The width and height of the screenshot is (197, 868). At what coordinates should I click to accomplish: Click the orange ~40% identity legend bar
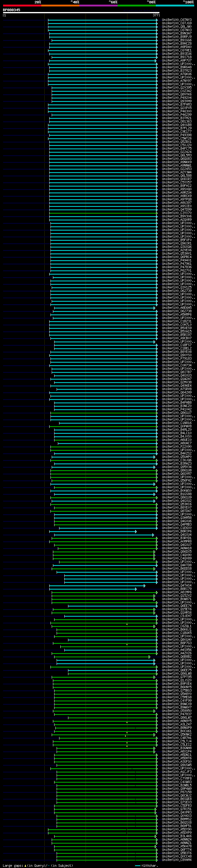click(60, 6)
